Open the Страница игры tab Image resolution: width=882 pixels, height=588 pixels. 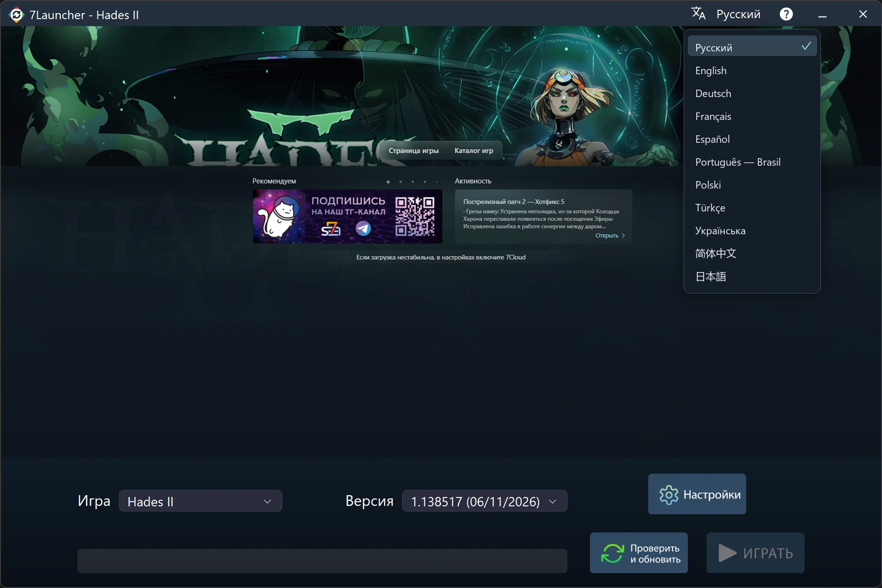click(x=413, y=151)
